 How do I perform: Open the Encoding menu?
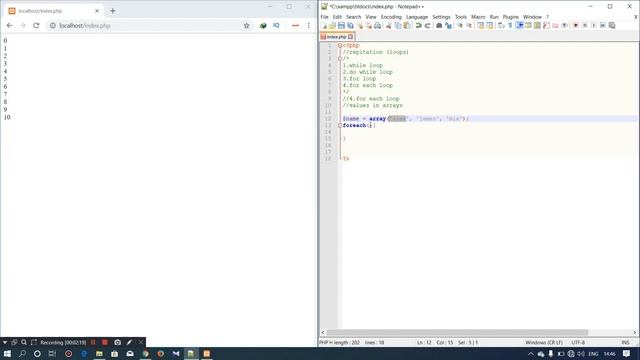[x=391, y=17]
